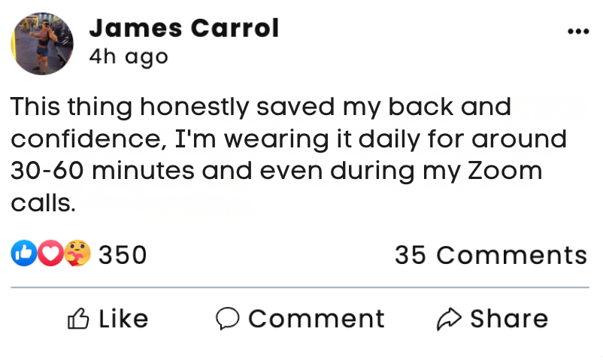Click the thumbs-up outline Like icon
The width and height of the screenshot is (603, 364).
click(x=78, y=319)
